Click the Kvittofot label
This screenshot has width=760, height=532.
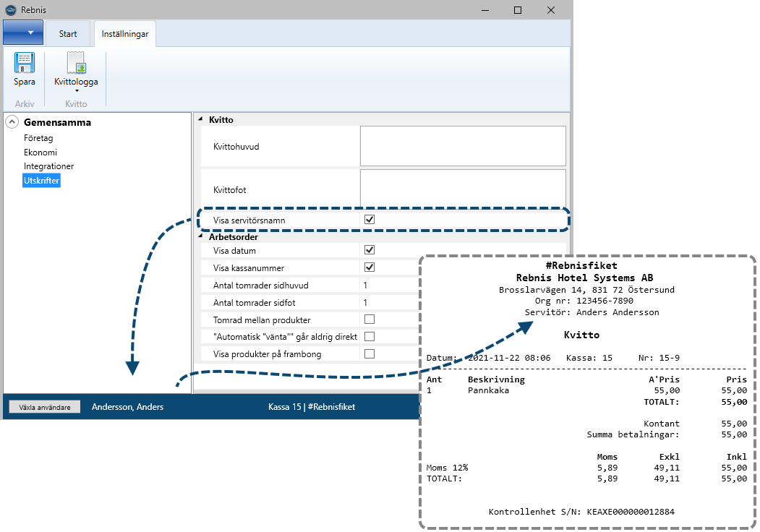pos(230,190)
